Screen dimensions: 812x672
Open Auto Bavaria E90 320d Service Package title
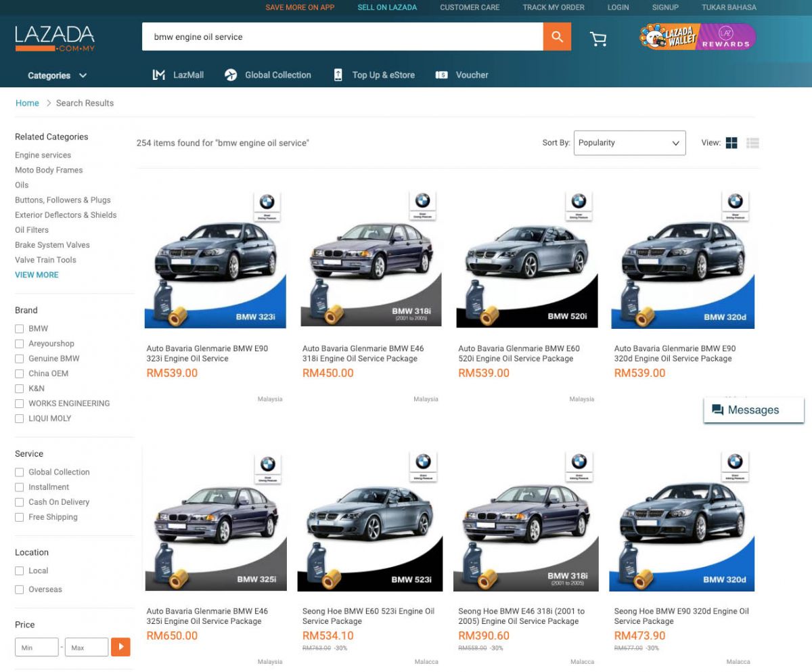point(674,353)
